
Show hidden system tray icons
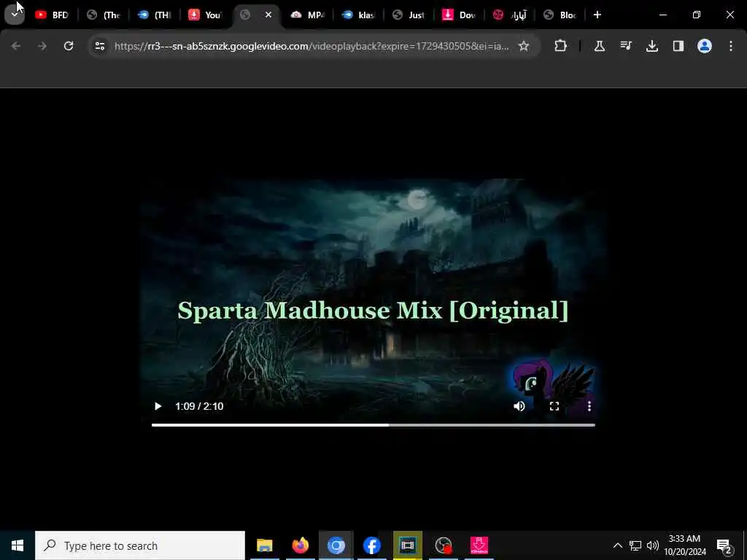[x=617, y=545]
